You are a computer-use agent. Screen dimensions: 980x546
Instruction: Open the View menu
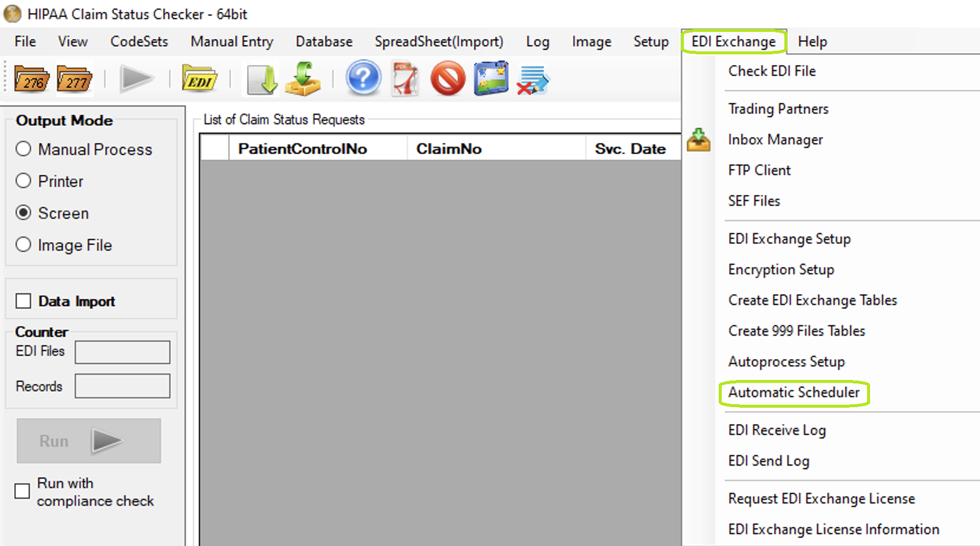[73, 41]
